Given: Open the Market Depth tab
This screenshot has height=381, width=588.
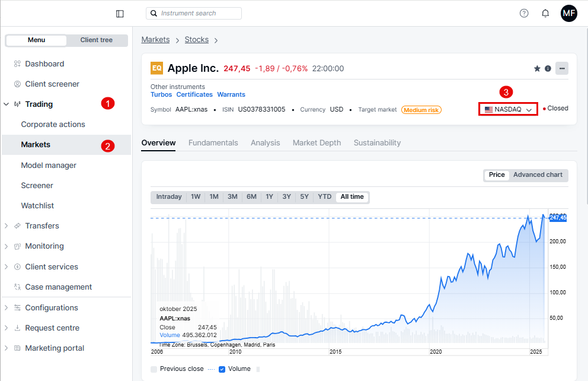Looking at the screenshot, I should [x=317, y=143].
